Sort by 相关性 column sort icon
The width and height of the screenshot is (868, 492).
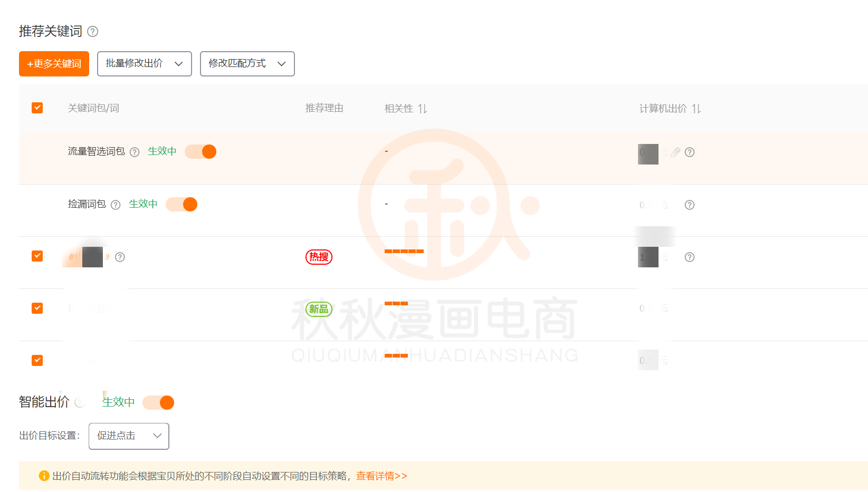pyautogui.click(x=422, y=109)
